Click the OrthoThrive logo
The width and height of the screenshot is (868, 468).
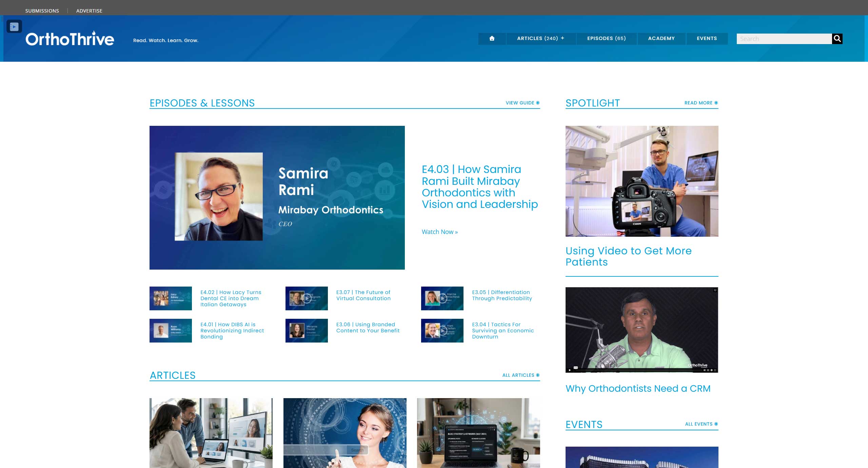click(x=70, y=39)
